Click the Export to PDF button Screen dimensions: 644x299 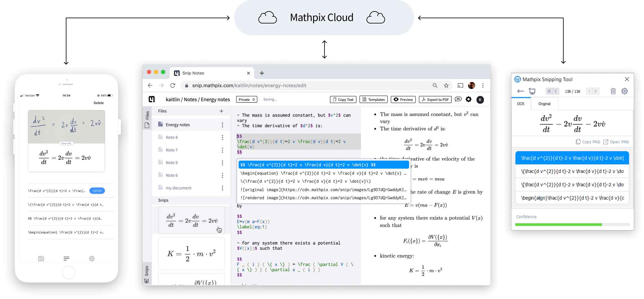coord(435,99)
